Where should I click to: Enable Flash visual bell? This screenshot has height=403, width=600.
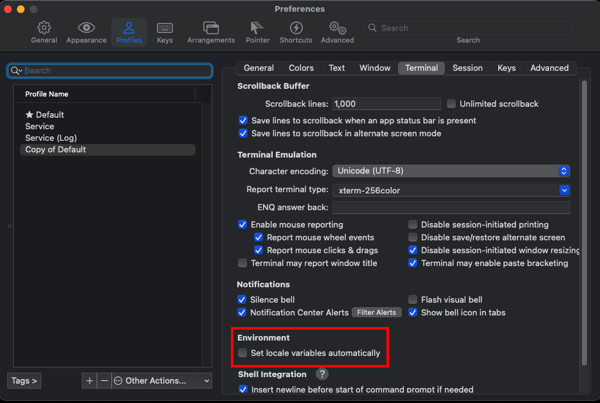(412, 299)
